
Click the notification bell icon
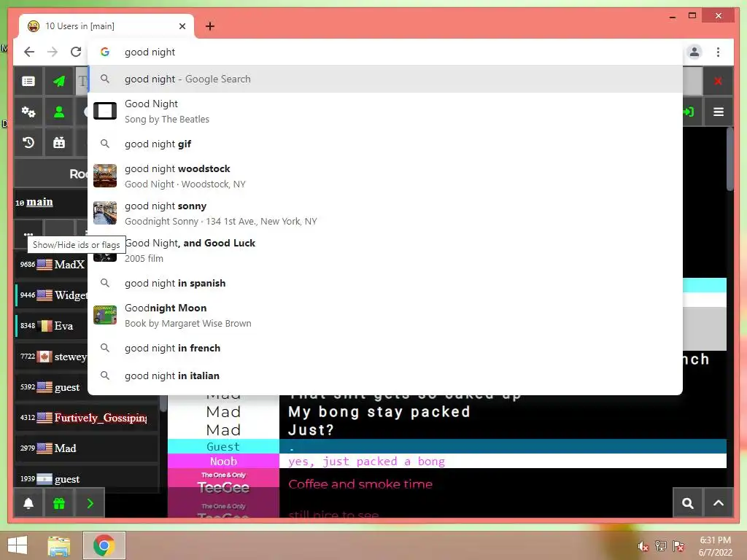point(28,503)
